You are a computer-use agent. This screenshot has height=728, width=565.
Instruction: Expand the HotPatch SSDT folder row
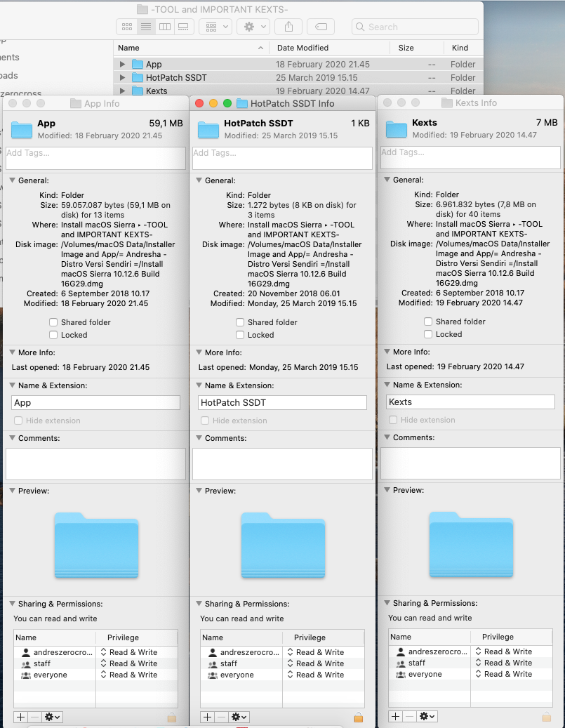[123, 78]
